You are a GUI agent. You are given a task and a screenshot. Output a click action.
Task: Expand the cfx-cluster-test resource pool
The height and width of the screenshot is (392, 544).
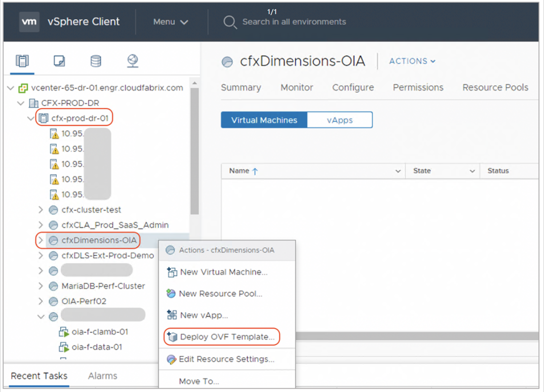click(x=40, y=210)
